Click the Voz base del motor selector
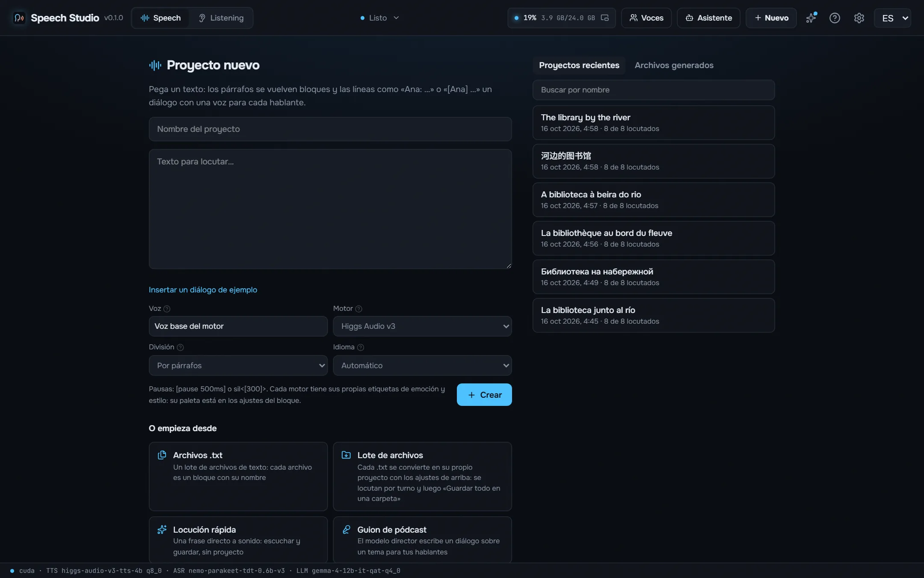 point(238,326)
